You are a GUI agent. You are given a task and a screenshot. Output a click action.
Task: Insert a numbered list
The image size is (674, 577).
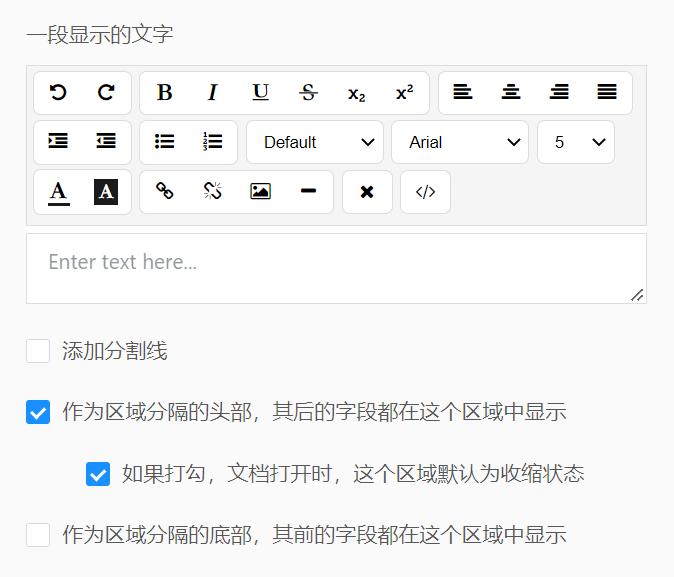[x=213, y=141]
